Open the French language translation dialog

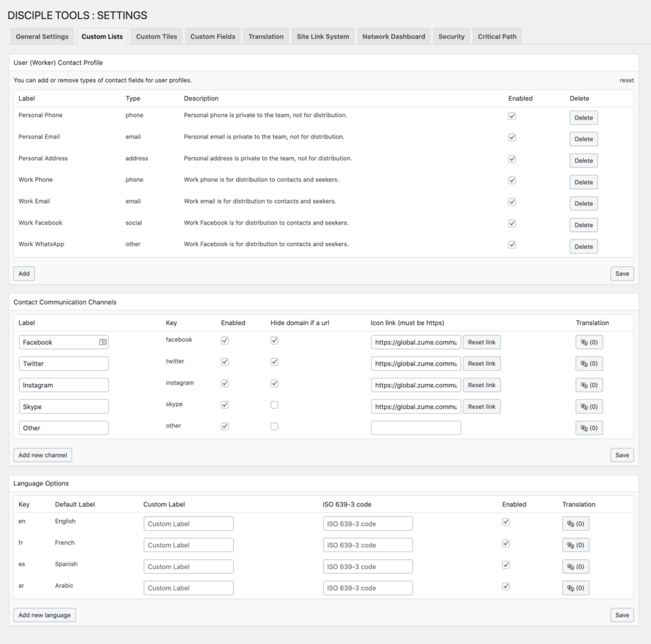point(575,545)
